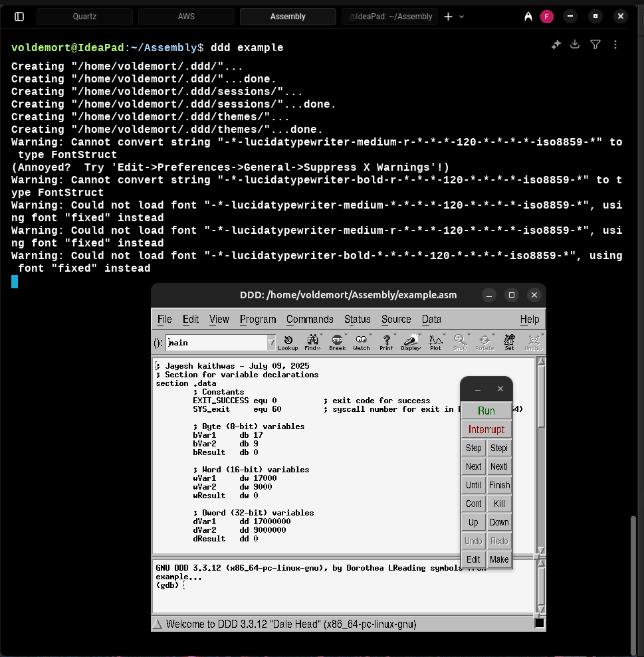Click the filter funnel icon in terminal
The image size is (644, 657).
tap(595, 45)
